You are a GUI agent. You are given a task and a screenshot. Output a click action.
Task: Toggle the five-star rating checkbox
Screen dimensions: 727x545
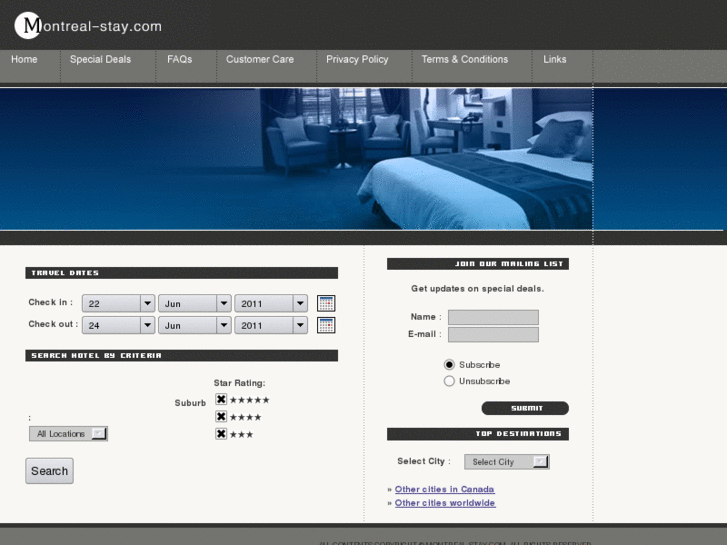[x=221, y=400]
